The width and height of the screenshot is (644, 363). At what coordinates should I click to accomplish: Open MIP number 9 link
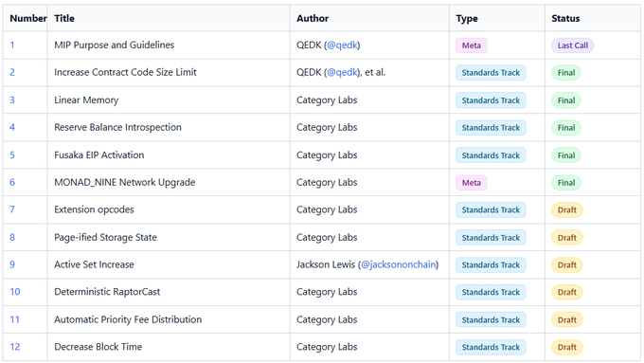pos(12,264)
